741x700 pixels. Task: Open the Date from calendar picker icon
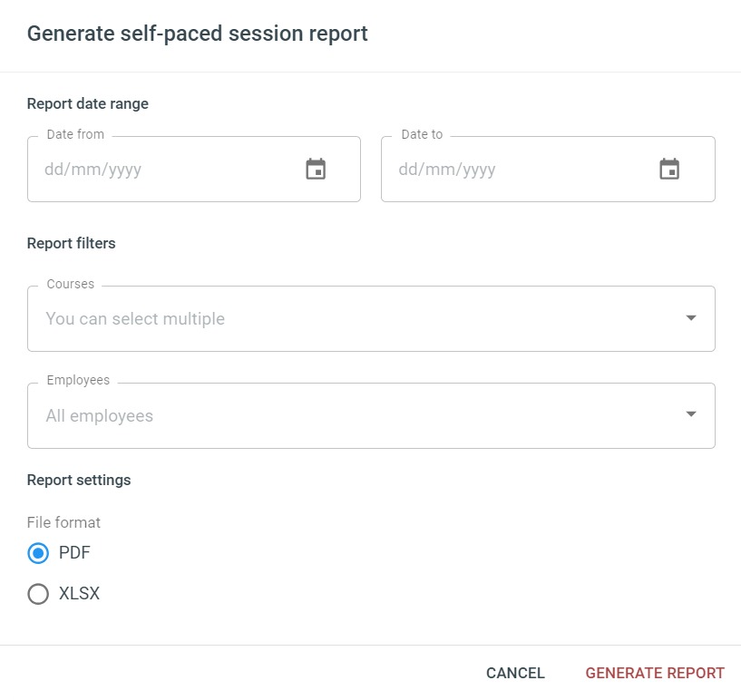coord(316,169)
